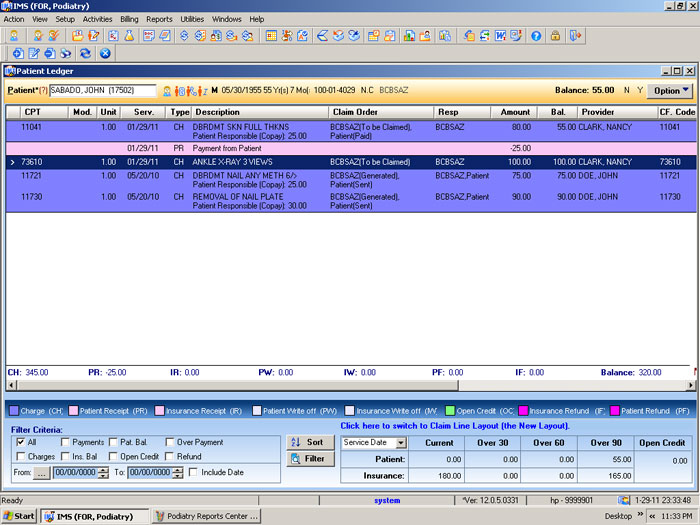Click the From date spinner up arrow
This screenshot has height=525, width=700.
(104, 469)
